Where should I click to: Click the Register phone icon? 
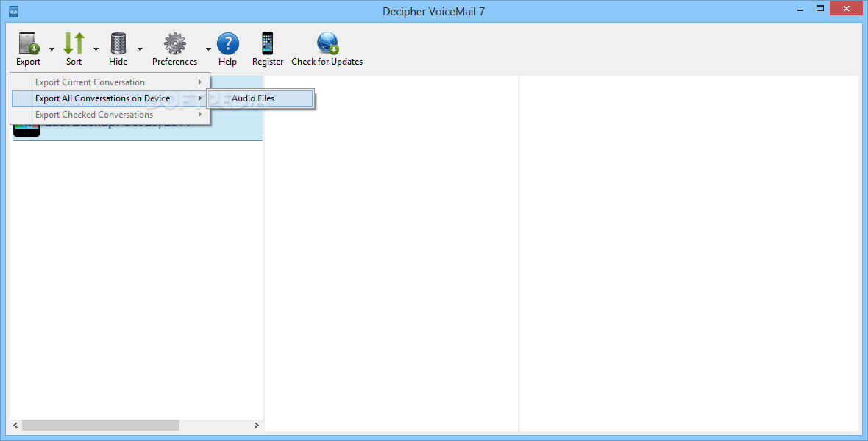[267, 43]
